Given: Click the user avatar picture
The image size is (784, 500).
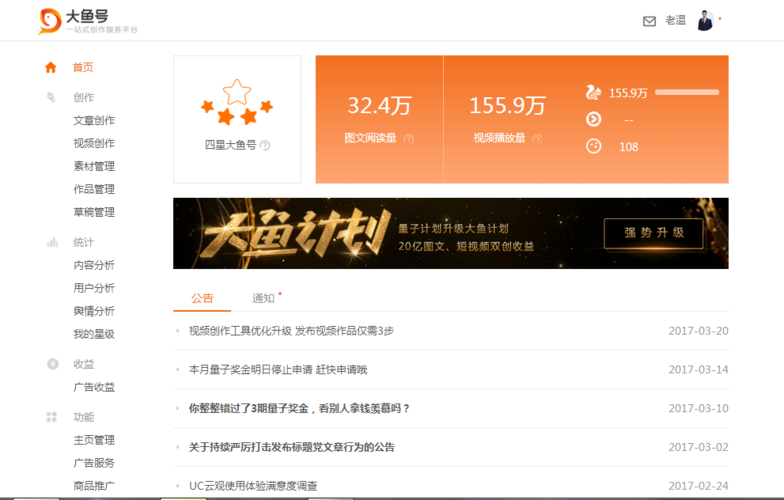Looking at the screenshot, I should (x=706, y=20).
